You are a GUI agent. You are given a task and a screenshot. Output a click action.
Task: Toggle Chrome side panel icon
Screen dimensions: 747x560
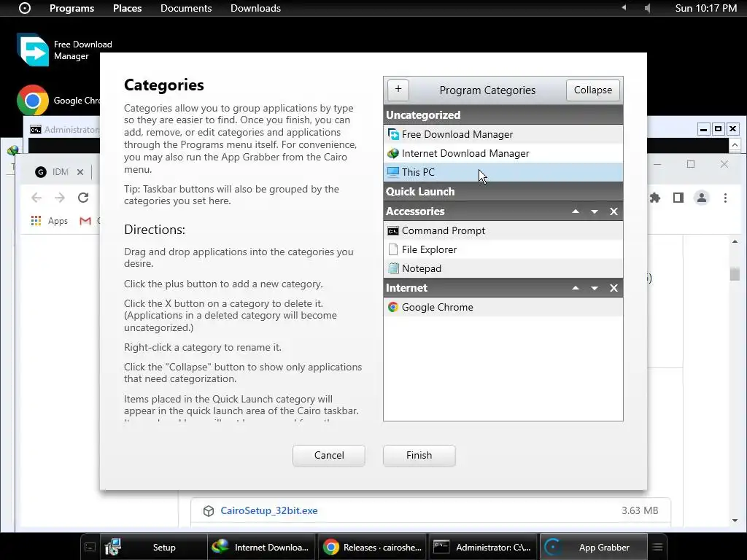click(x=678, y=198)
